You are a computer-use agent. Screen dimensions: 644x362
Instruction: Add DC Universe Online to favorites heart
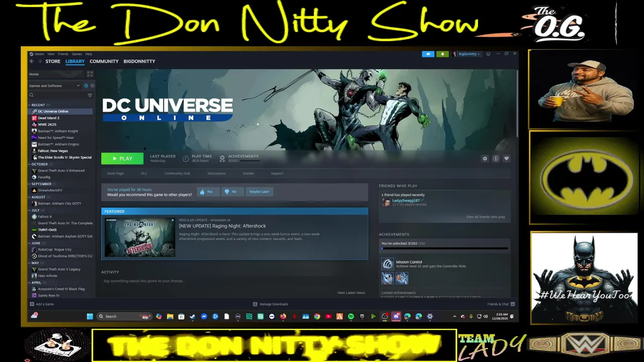(507, 158)
